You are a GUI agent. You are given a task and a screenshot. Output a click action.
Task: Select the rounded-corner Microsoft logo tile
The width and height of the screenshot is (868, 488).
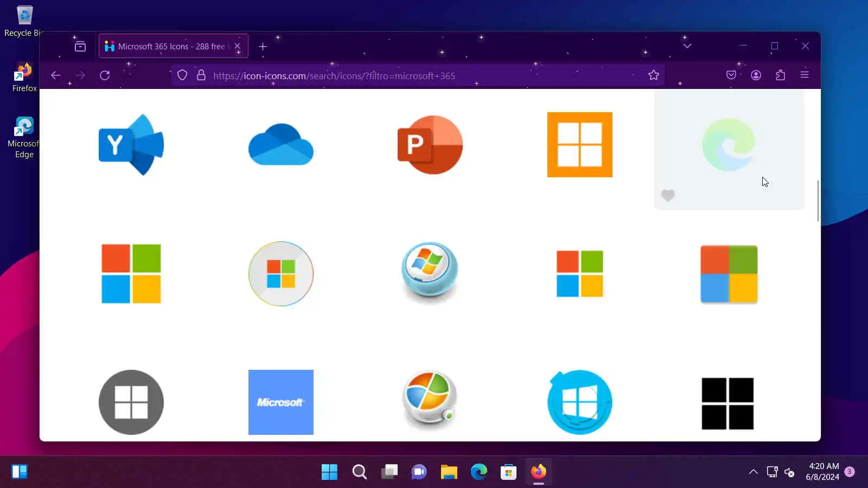(729, 274)
